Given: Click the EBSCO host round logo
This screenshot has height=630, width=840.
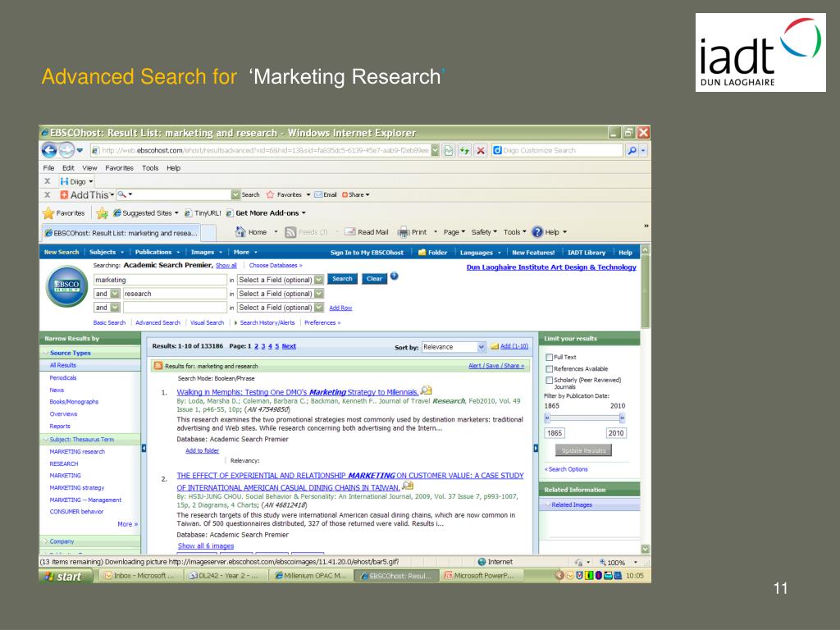Looking at the screenshot, I should click(x=67, y=286).
